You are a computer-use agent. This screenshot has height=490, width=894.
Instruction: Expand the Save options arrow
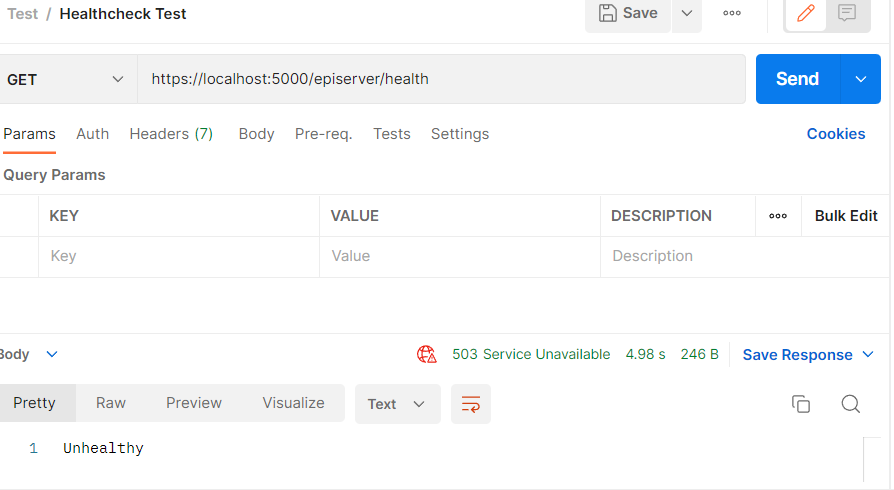(686, 13)
